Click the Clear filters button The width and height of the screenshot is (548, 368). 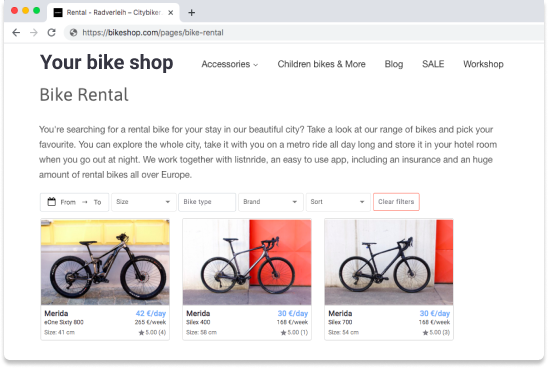pos(396,202)
